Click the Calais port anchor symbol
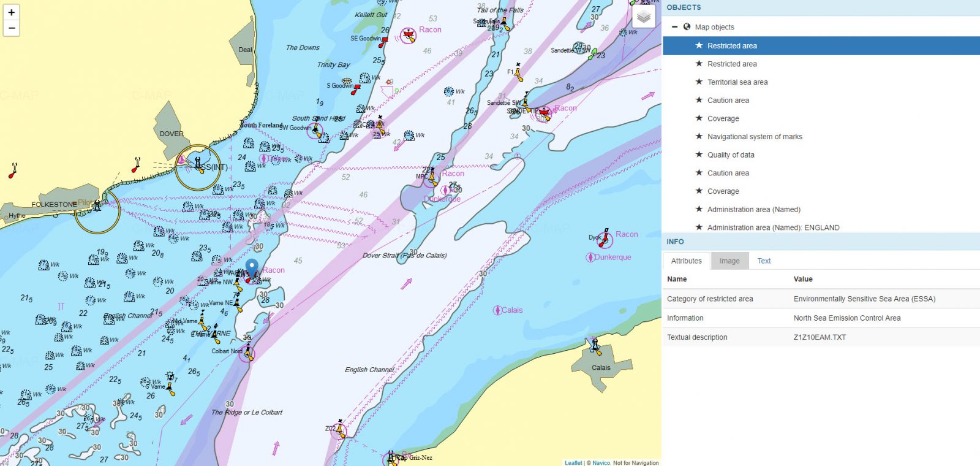 tap(497, 310)
